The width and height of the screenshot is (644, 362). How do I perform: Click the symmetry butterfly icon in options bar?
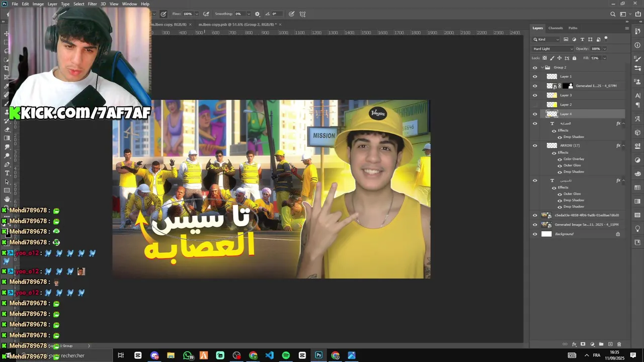[x=302, y=14]
